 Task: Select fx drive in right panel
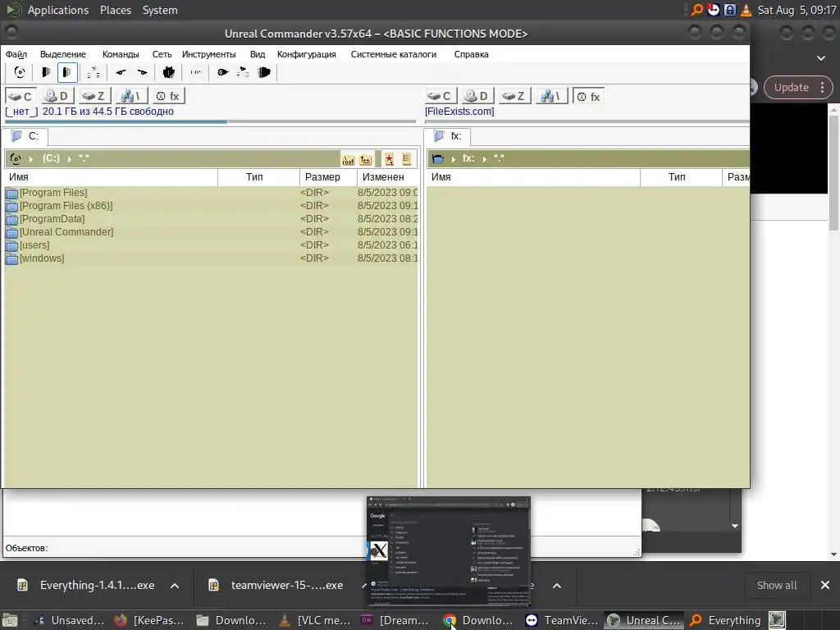coord(588,97)
